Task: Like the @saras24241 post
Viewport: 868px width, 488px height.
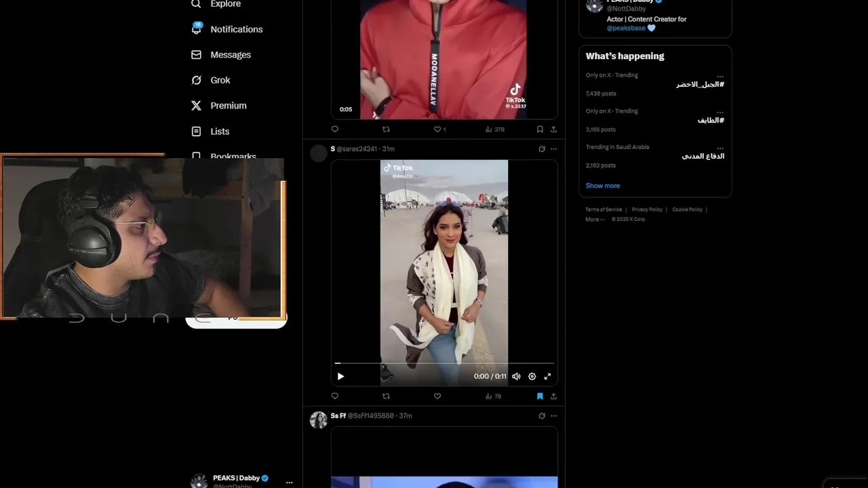Action: tap(437, 396)
